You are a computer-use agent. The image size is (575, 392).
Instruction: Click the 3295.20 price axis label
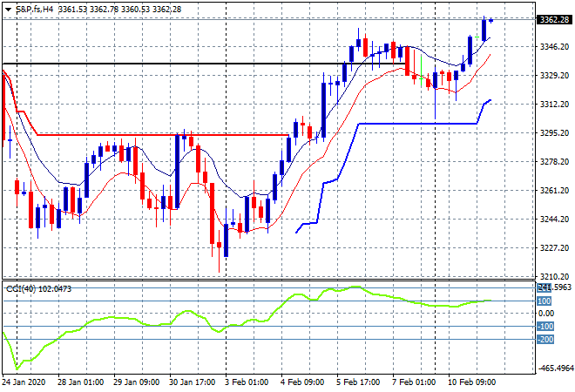click(x=554, y=132)
